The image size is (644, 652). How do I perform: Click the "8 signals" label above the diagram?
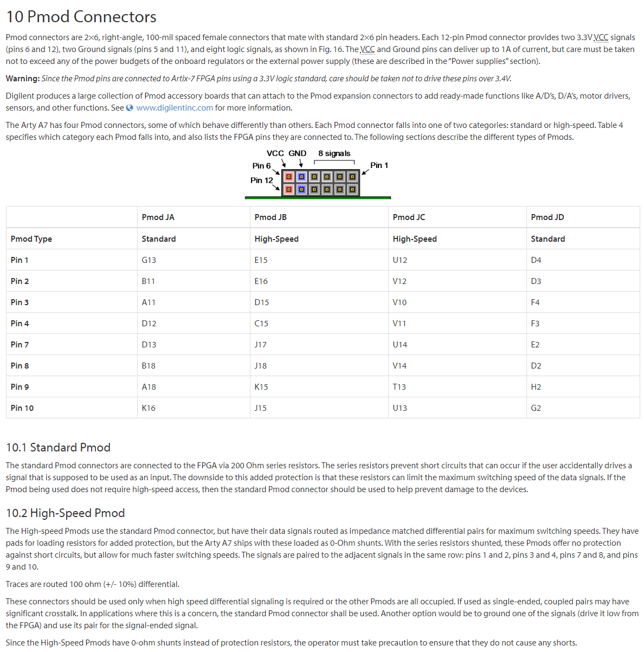334,153
